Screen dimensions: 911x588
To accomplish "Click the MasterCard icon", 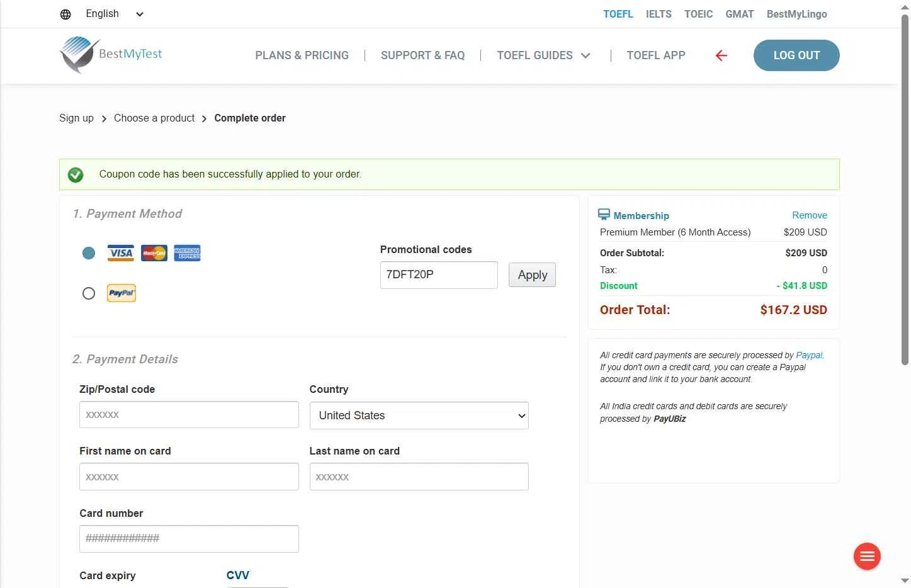I will coord(154,253).
